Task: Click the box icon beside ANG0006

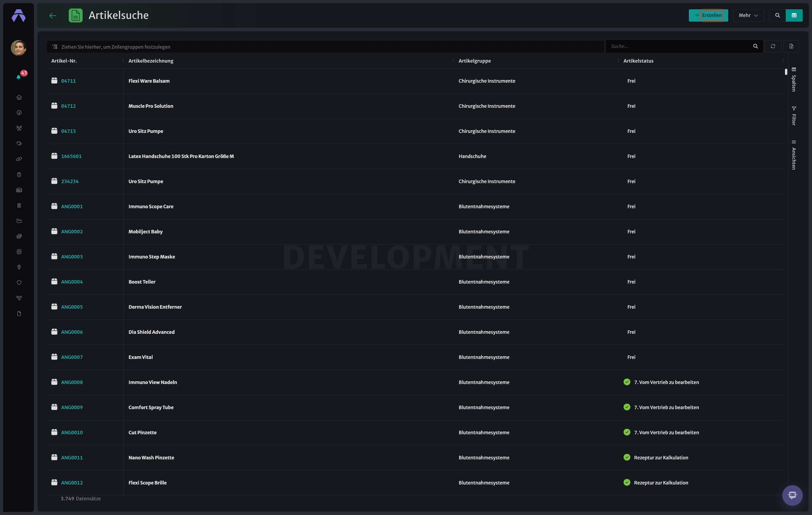Action: (54, 331)
